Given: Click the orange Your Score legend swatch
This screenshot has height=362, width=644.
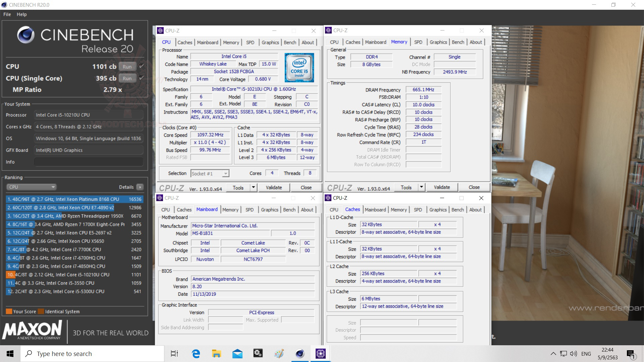Looking at the screenshot, I should (x=8, y=311).
